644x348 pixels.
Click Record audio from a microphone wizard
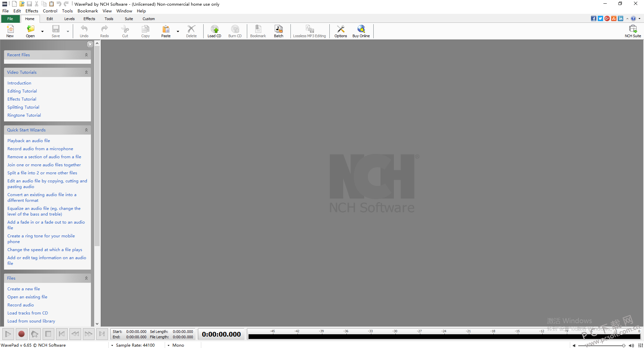coord(40,149)
